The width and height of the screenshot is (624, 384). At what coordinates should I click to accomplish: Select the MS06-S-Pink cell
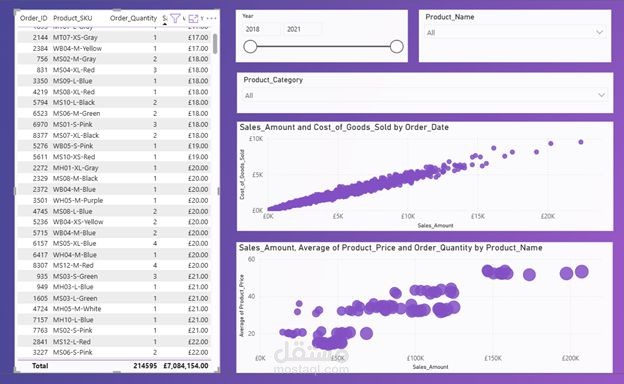coord(72,353)
